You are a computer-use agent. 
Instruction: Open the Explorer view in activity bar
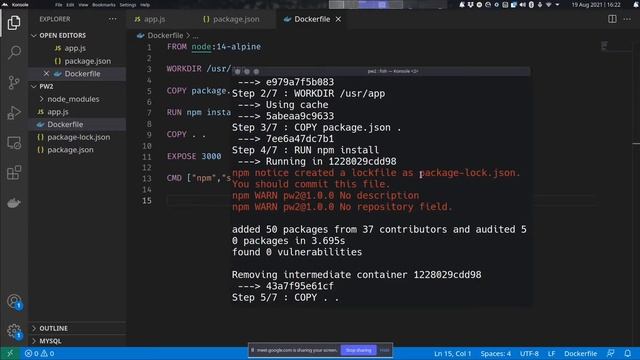[14, 22]
